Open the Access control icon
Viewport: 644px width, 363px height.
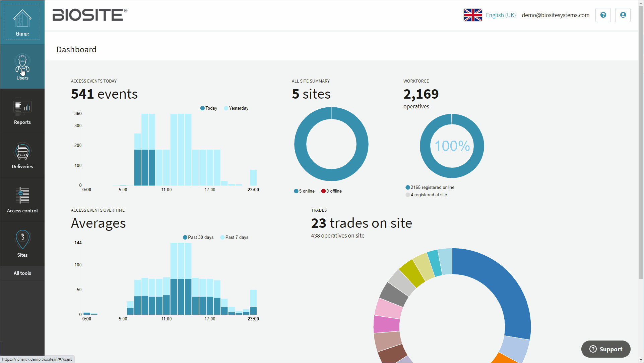[x=22, y=196]
